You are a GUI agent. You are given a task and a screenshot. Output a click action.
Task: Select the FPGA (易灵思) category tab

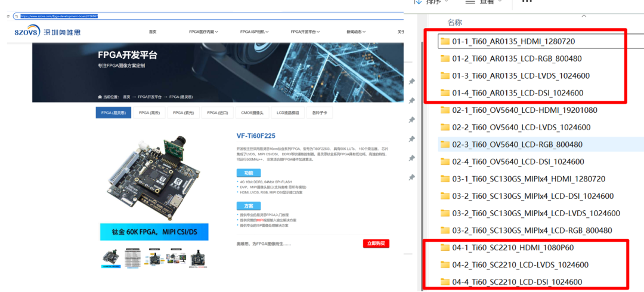click(113, 113)
